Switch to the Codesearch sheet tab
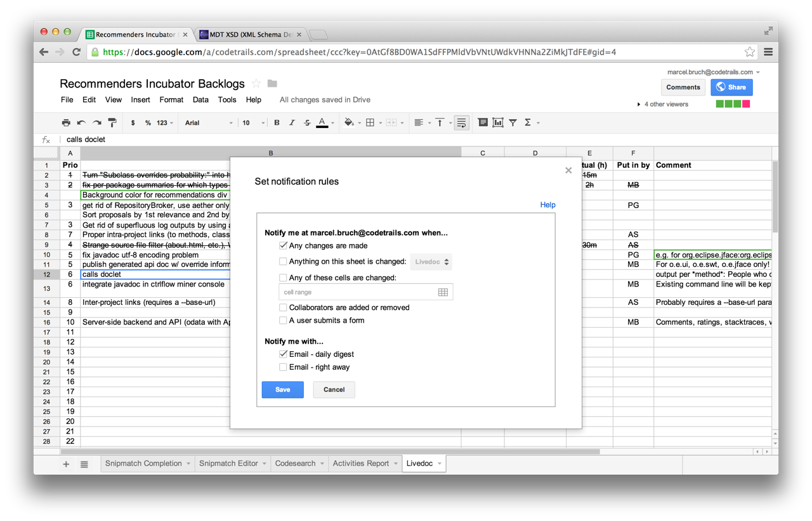Image resolution: width=812 pixels, height=521 pixels. tap(295, 464)
